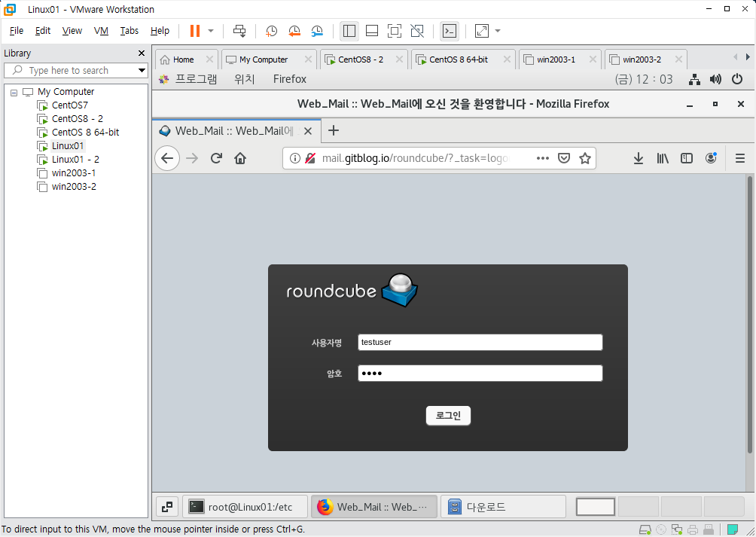The height and width of the screenshot is (537, 756).
Task: Pause the virtual machine from the toolbar
Action: [195, 31]
